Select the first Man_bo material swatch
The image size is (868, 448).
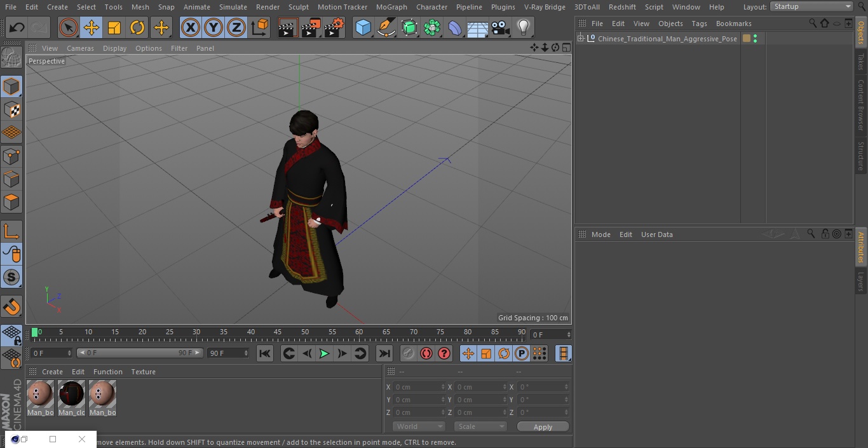[40, 395]
